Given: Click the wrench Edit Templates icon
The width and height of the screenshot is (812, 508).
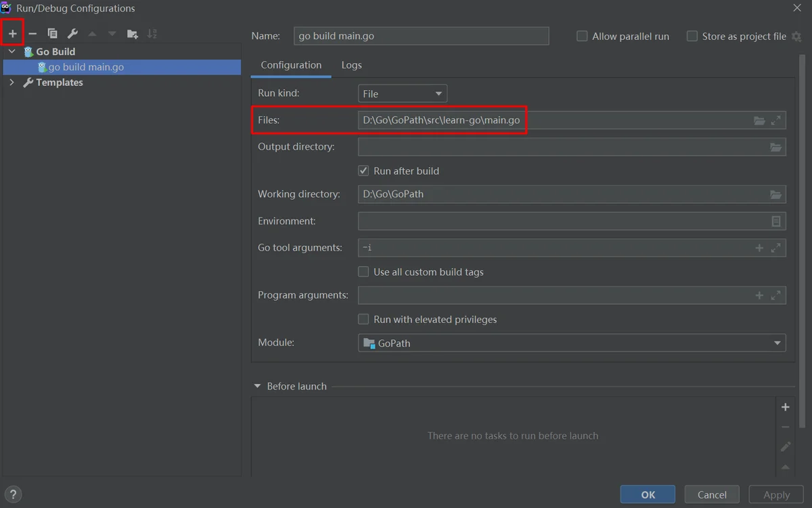Looking at the screenshot, I should [72, 33].
